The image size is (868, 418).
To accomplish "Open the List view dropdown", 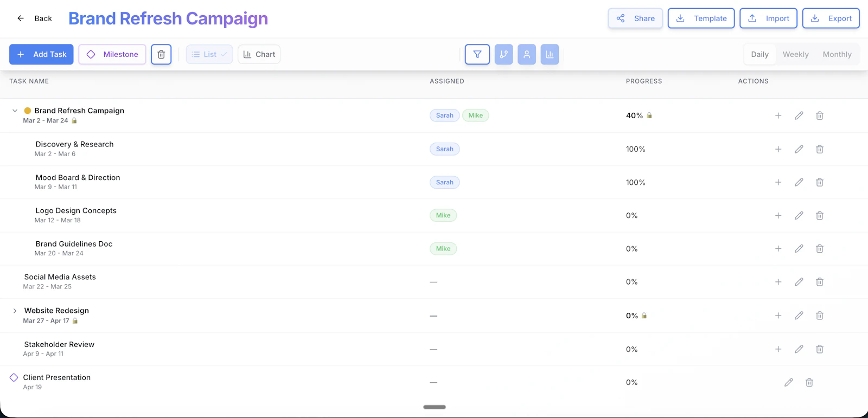I will coord(209,54).
